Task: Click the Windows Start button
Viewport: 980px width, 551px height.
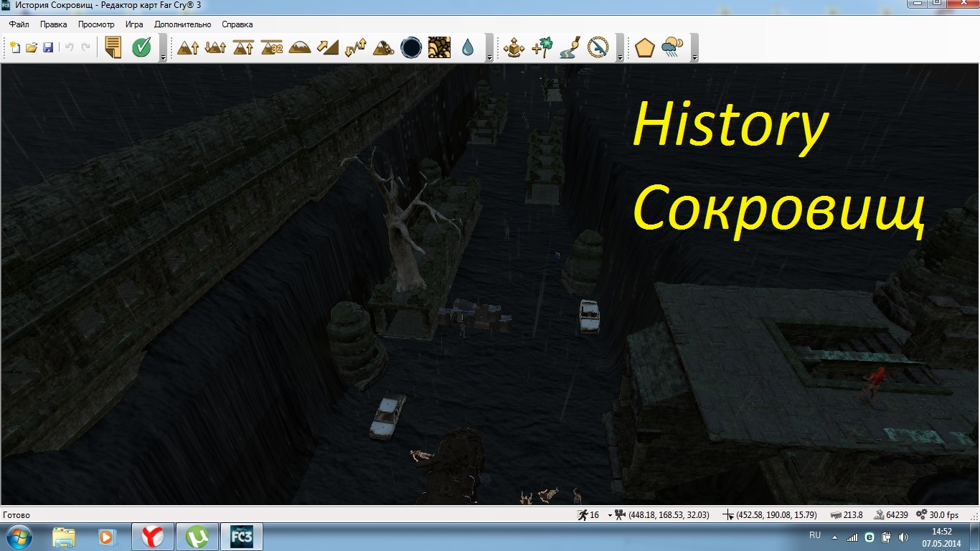Action: pos(19,537)
